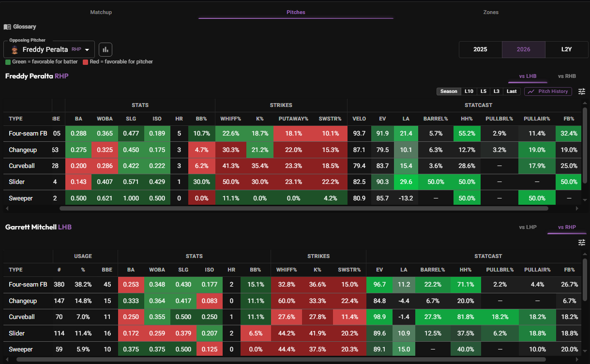The width and height of the screenshot is (590, 364).
Task: Click left arrow of Peralta table horizontal scrollbar
Action: tap(6, 209)
